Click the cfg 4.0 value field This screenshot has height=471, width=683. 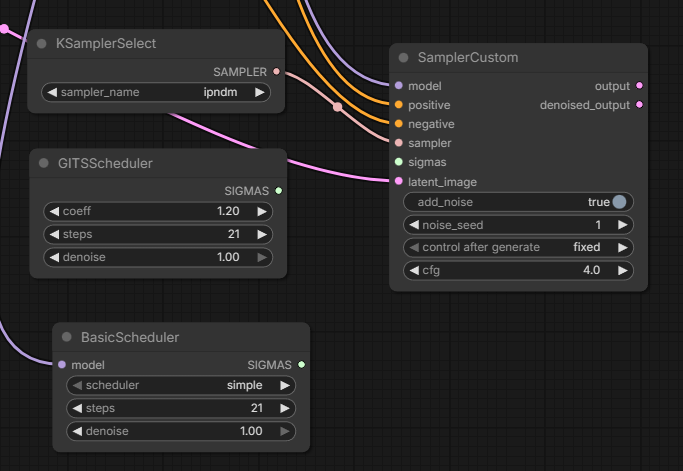tap(518, 271)
